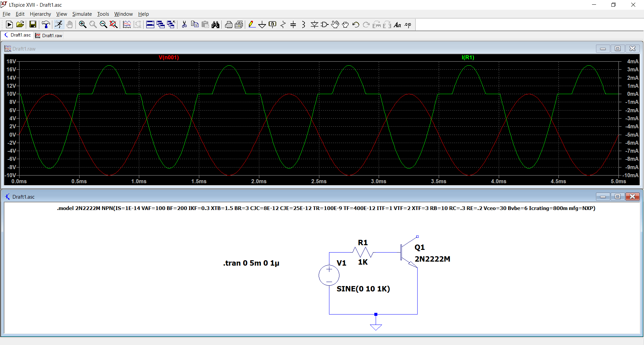Open a file with the folder icon
Image resolution: width=644 pixels, height=345 pixels.
pos(20,24)
